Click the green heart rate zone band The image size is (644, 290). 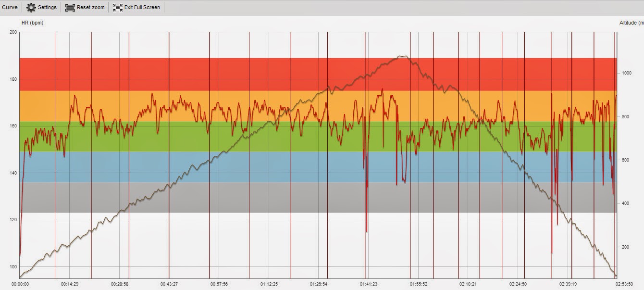pyautogui.click(x=318, y=137)
